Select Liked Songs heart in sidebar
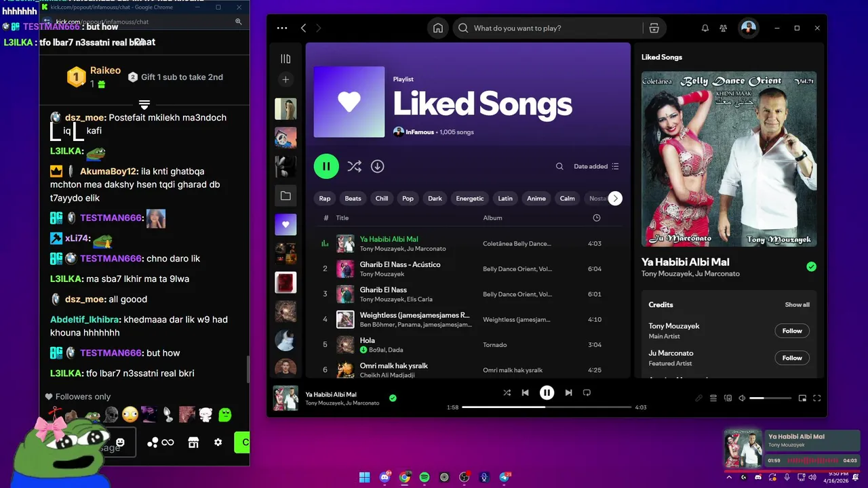 285,224
